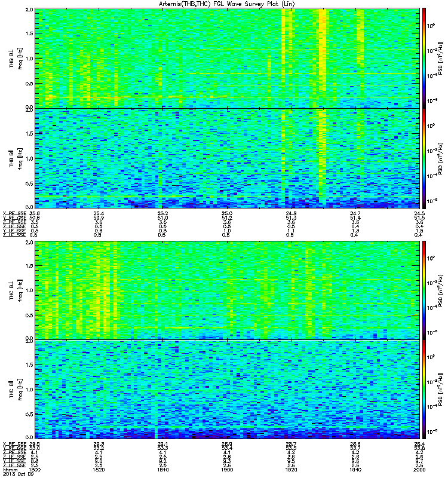Click the THC X_RE_GSE value '28.4'

420,444
